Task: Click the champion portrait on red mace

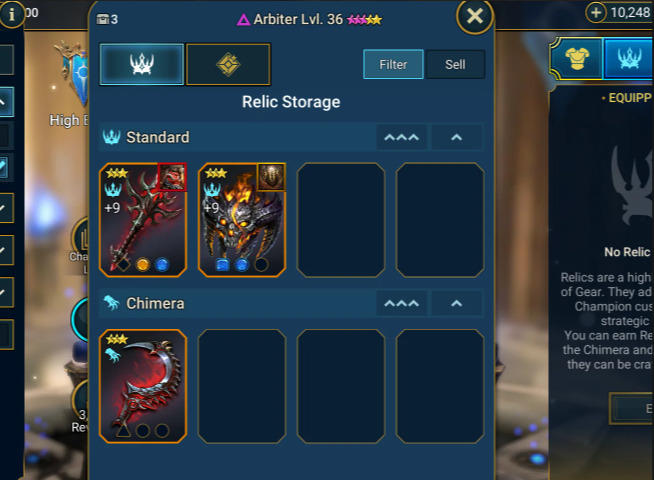Action: tap(172, 177)
